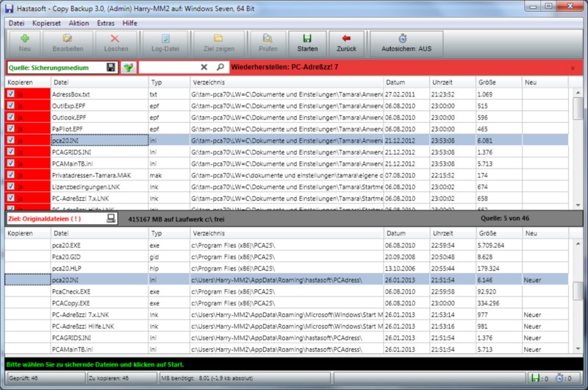Click the computer icon beside Ziel: Originaldateien

(111, 219)
